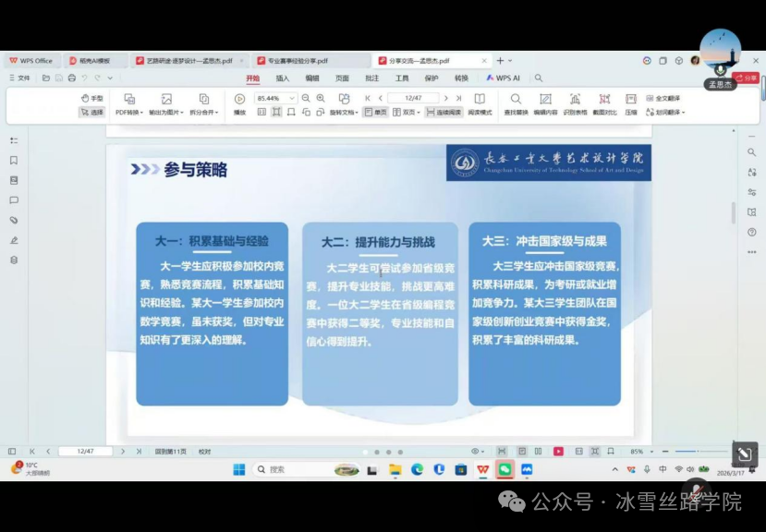Expand the 拆分合并 dropdown
This screenshot has height=532, width=766.
[203, 113]
